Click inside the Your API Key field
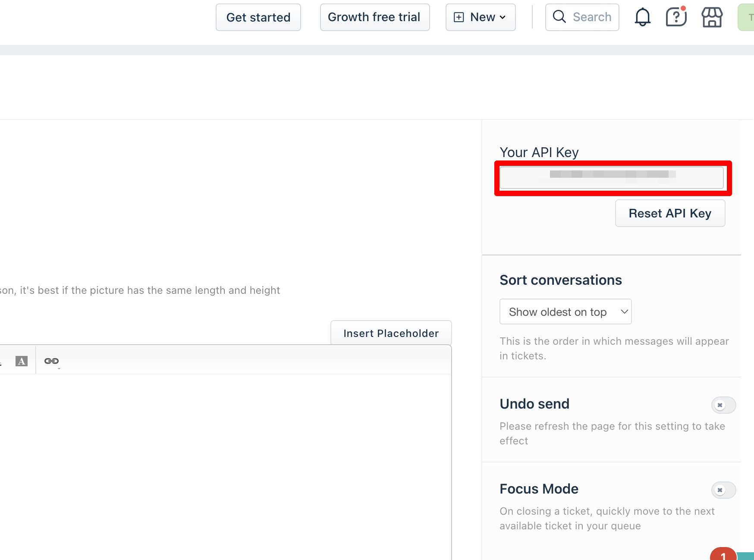Image resolution: width=754 pixels, height=560 pixels. click(611, 178)
